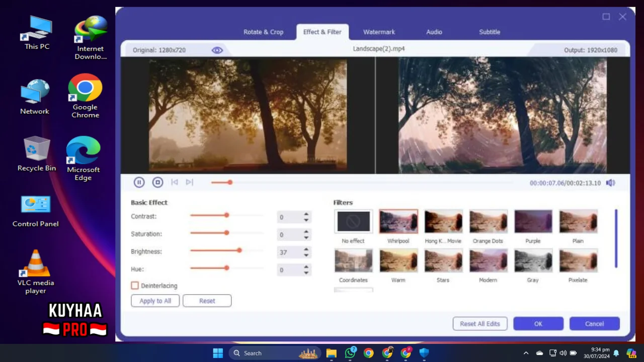Choose the Gray filter
This screenshot has width=644, height=362.
pos(533,260)
